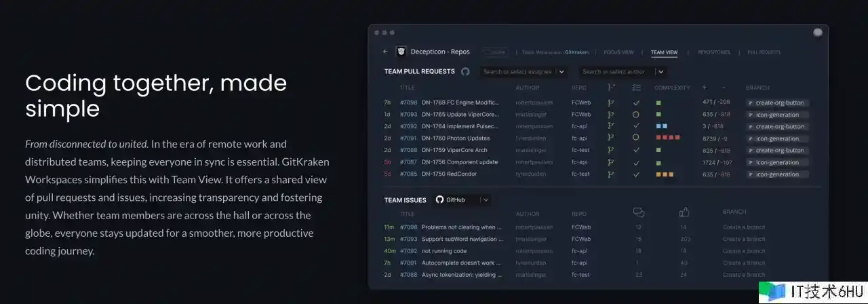868x304 pixels.
Task: Click the checklist status column header icon
Action: (x=636, y=88)
